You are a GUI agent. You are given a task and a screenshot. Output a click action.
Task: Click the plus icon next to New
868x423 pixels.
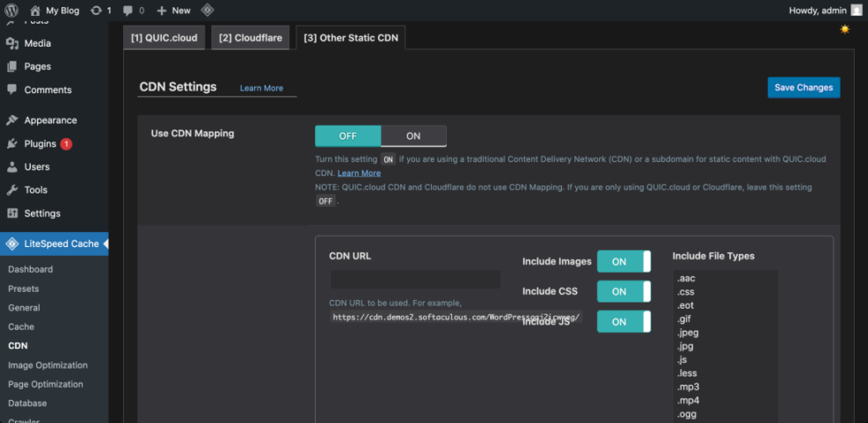tap(162, 11)
